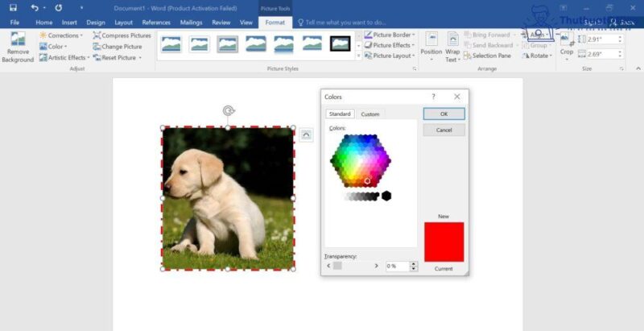The height and width of the screenshot is (331, 644).
Task: Select the Custom tab in Colors dialog
Action: point(370,114)
